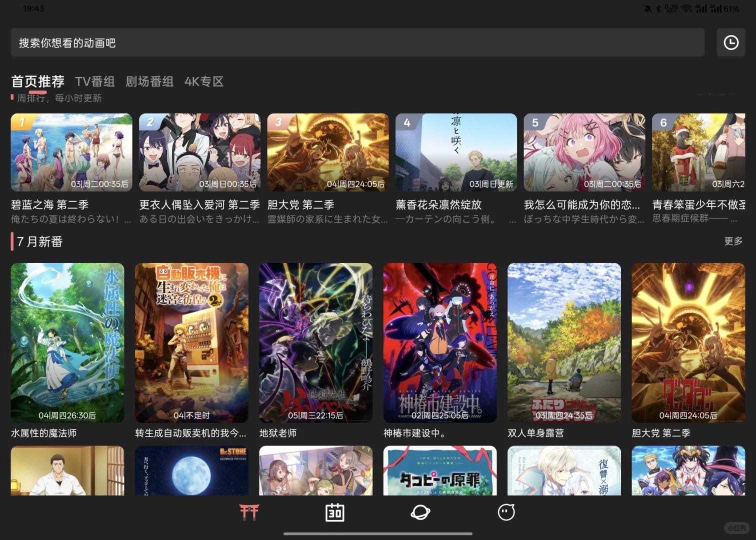Viewport: 756px width, 540px height.
Task: Open the 神椿市建设中 poster
Action: coord(439,343)
